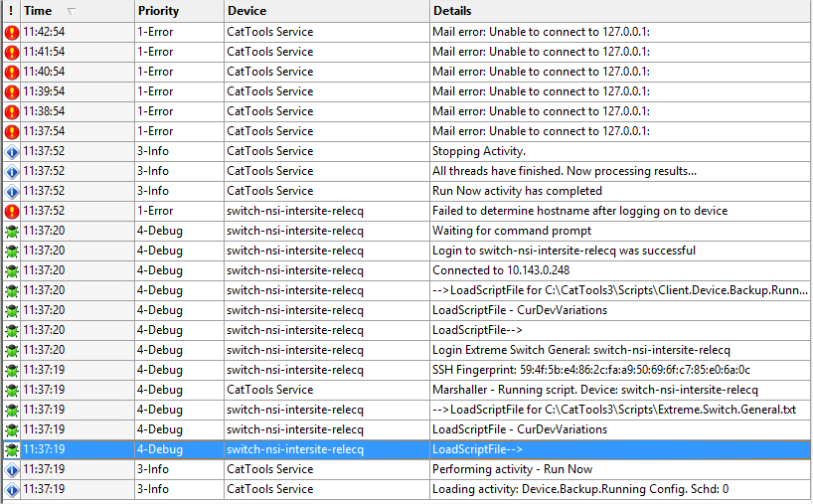
Task: Click the debug icon beside Connected to 10.143.0.248
Action: point(11,271)
